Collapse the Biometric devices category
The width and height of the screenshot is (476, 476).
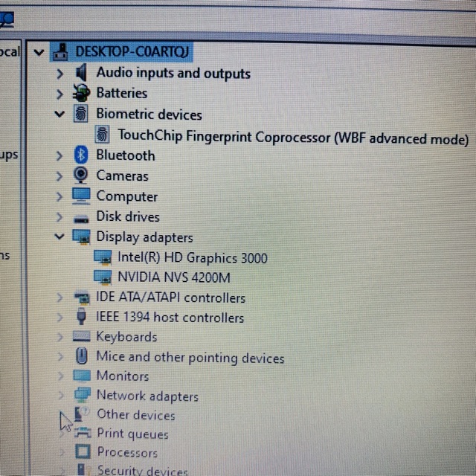point(59,115)
